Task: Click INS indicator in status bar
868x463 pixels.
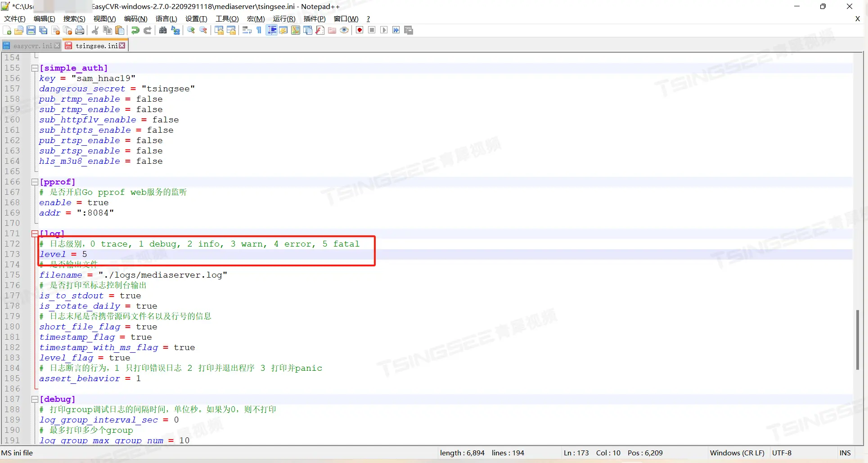Action: point(845,453)
